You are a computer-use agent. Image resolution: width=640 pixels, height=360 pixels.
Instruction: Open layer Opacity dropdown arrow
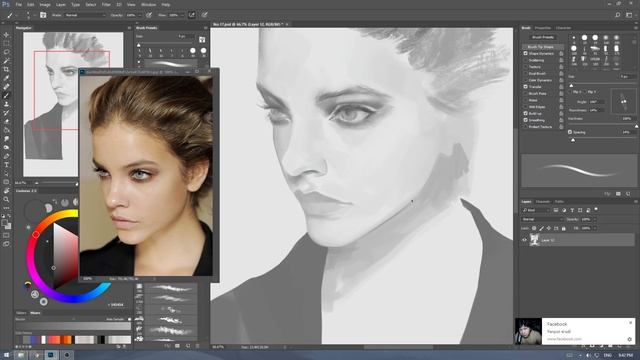(595, 219)
